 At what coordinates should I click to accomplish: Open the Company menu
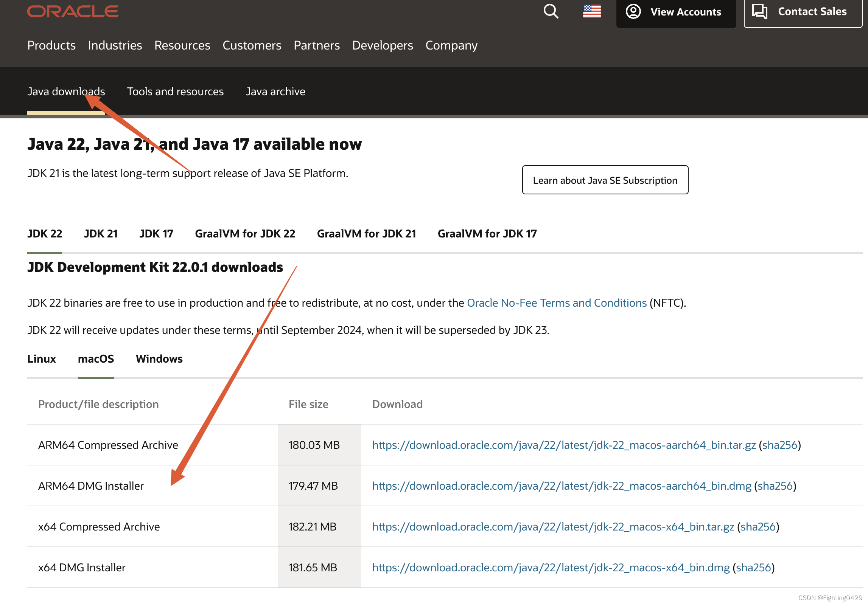pos(451,45)
